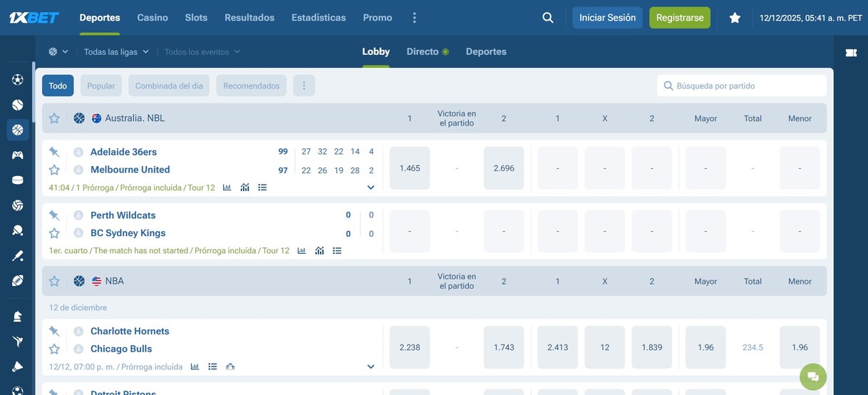868x395 pixels.
Task: Open live graph for Adelaide 36ers match
Action: [244, 188]
